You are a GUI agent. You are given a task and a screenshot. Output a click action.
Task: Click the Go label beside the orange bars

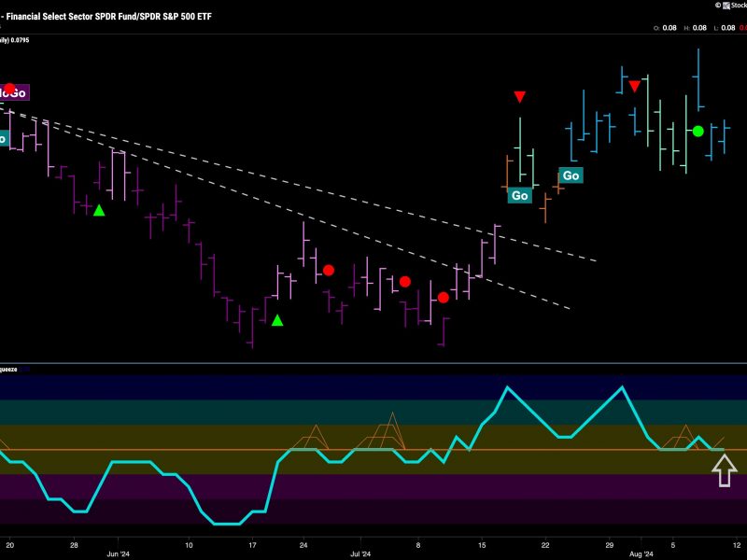point(571,175)
